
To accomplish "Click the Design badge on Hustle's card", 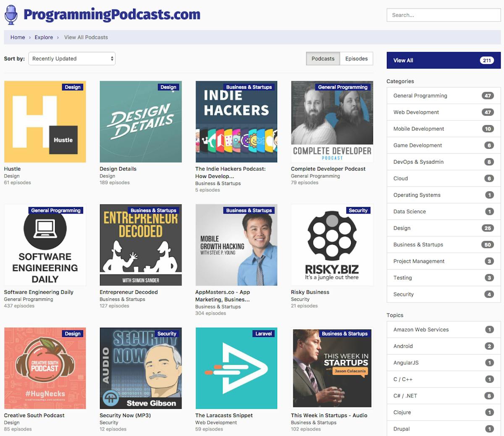I will coord(73,87).
